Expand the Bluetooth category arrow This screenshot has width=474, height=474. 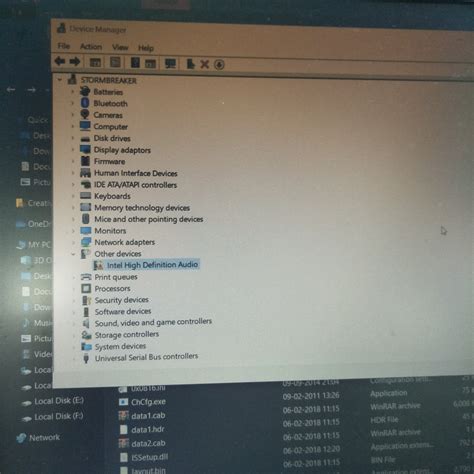[x=73, y=103]
